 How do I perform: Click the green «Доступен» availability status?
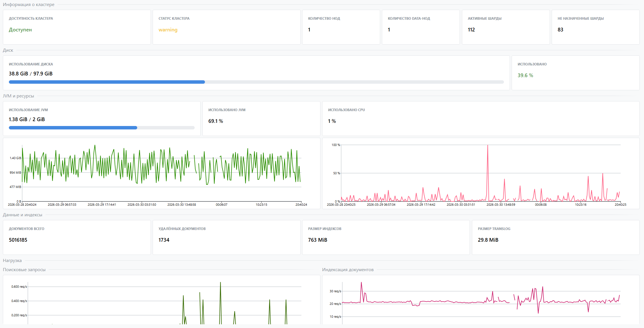pyautogui.click(x=20, y=29)
